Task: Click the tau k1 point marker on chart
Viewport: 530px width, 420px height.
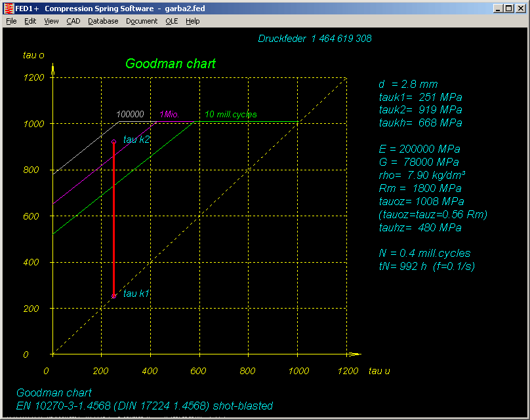Action: (x=113, y=296)
